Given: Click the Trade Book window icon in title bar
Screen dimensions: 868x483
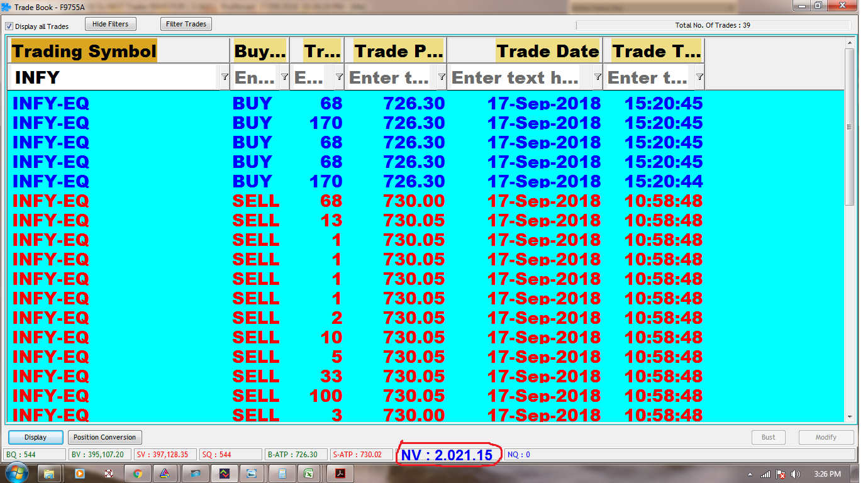Looking at the screenshot, I should pyautogui.click(x=6, y=7).
